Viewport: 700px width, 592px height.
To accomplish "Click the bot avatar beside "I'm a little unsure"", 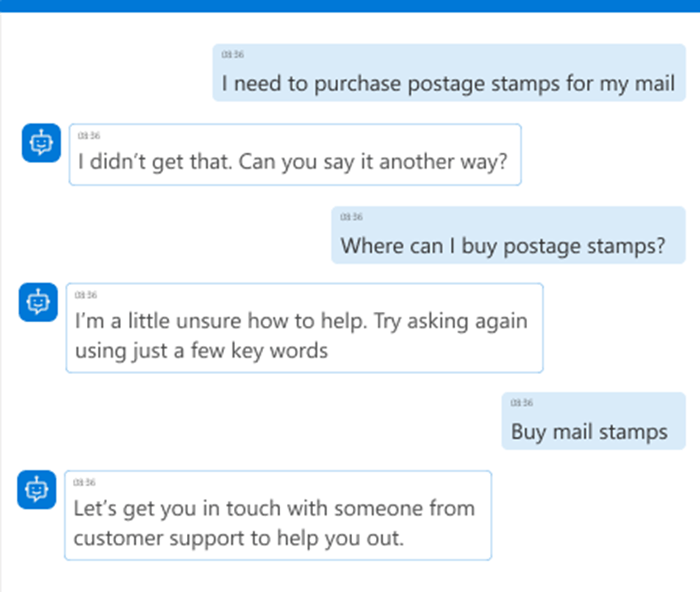I will point(37,303).
